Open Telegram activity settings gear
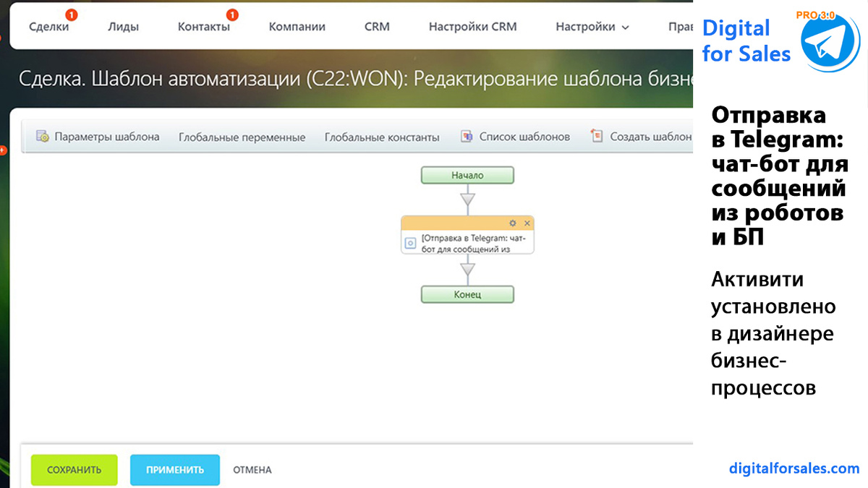The image size is (868, 488). coord(513,223)
